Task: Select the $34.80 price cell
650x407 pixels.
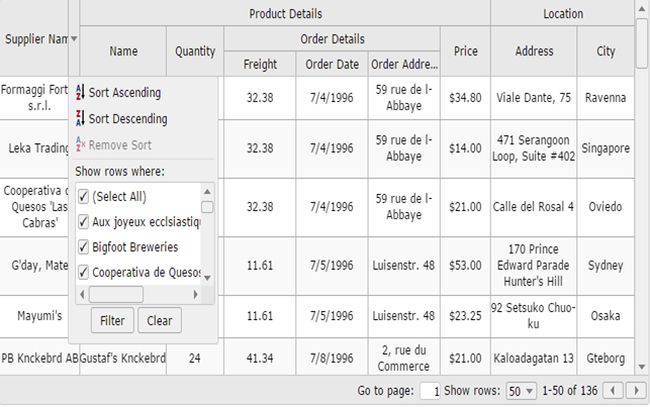Action: click(x=466, y=98)
